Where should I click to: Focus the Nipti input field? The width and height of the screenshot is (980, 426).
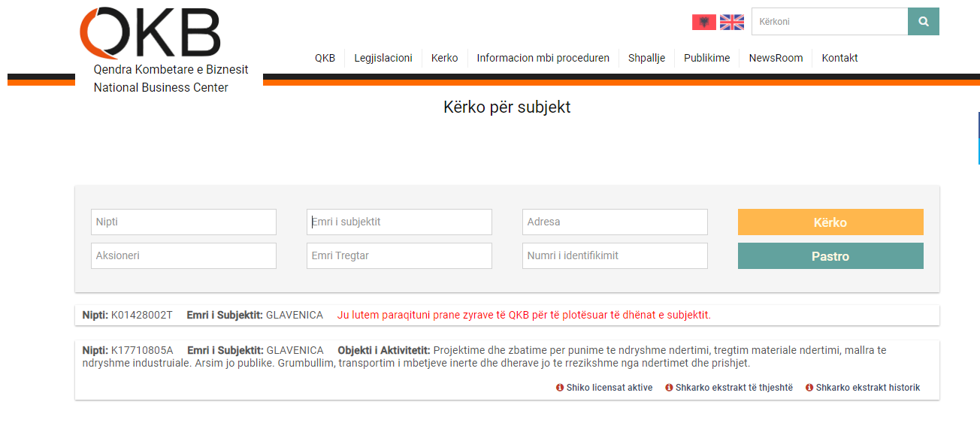(x=183, y=222)
